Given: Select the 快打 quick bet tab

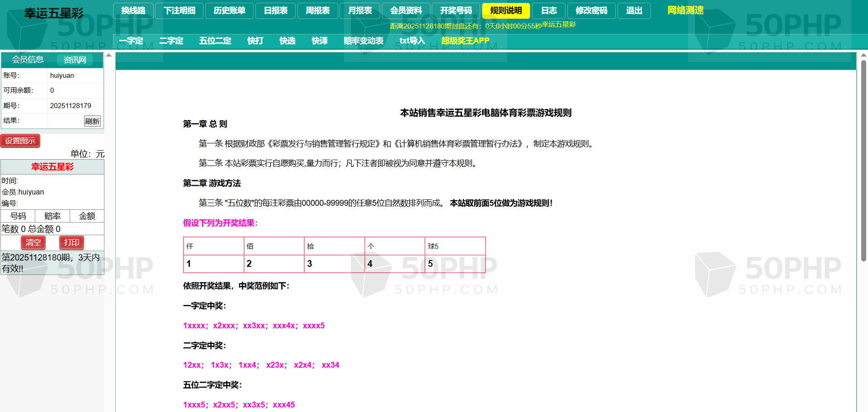Looking at the screenshot, I should point(255,41).
